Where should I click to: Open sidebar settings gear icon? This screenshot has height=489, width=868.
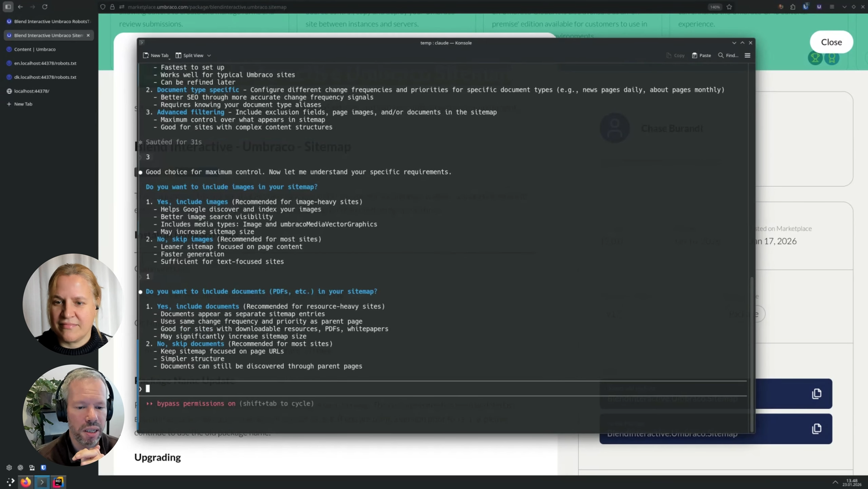pos(9,468)
